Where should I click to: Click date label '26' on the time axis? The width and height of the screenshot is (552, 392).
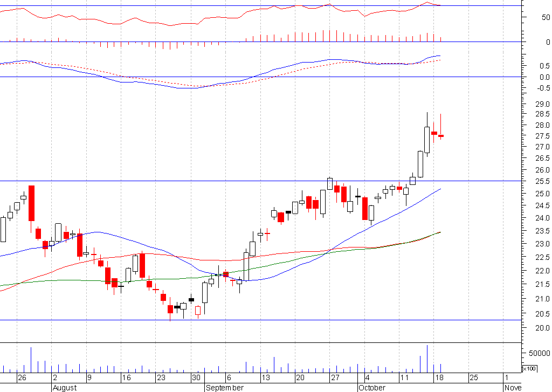coord(22,378)
